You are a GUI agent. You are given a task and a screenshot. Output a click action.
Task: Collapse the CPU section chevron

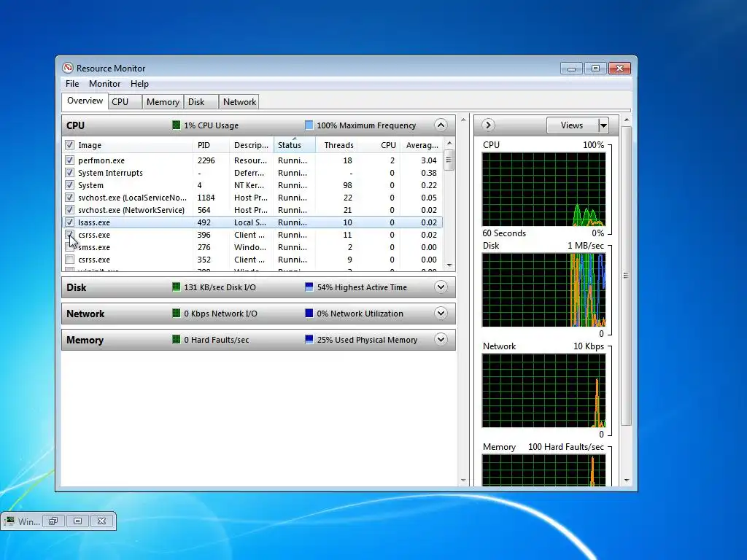coord(441,125)
